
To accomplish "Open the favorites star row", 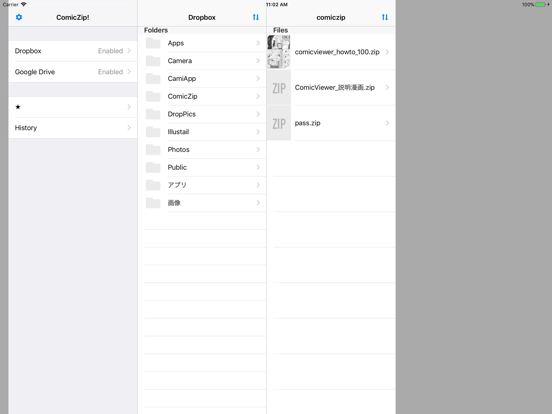I will (x=73, y=107).
